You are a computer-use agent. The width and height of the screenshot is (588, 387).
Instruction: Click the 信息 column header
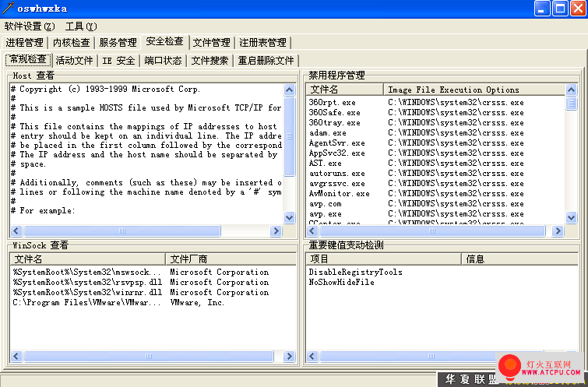click(519, 259)
